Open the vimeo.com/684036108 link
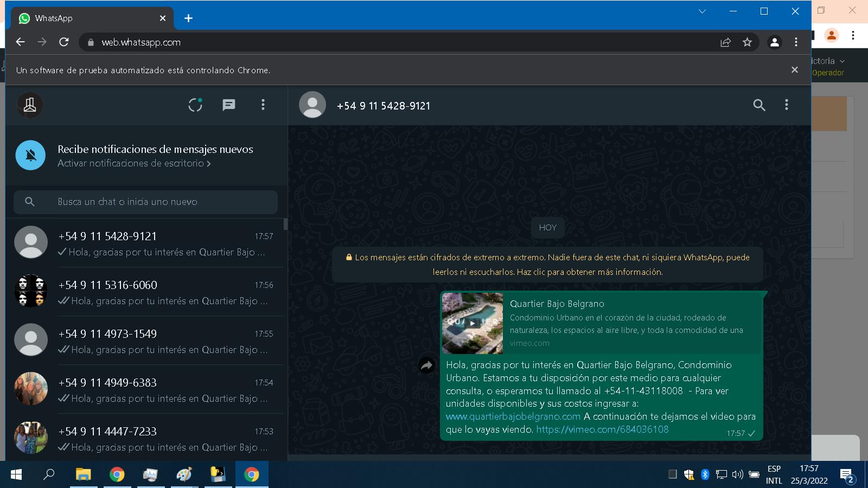 click(x=602, y=429)
